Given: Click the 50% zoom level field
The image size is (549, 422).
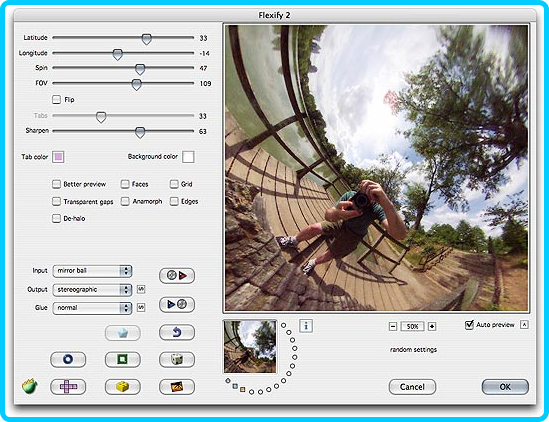Looking at the screenshot, I should pos(412,326).
